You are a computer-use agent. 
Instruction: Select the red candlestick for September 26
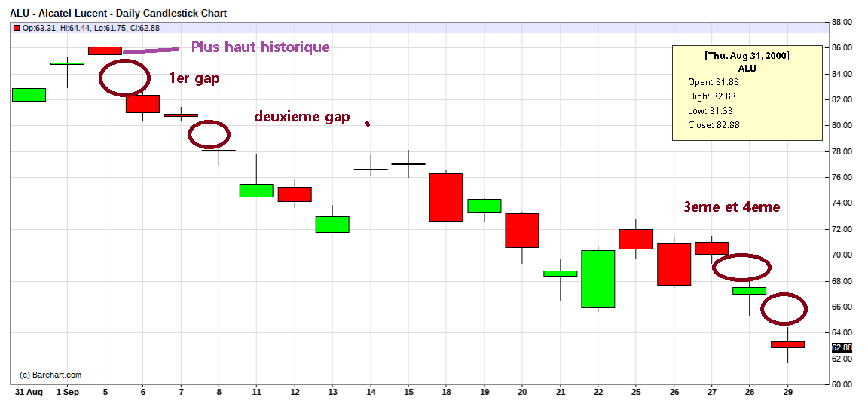(674, 265)
